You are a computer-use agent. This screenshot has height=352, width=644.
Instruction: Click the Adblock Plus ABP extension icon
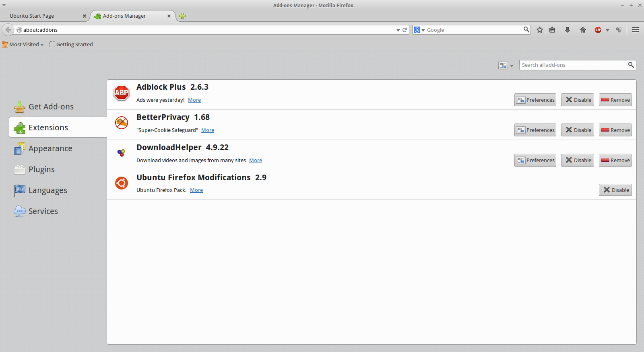tap(121, 93)
